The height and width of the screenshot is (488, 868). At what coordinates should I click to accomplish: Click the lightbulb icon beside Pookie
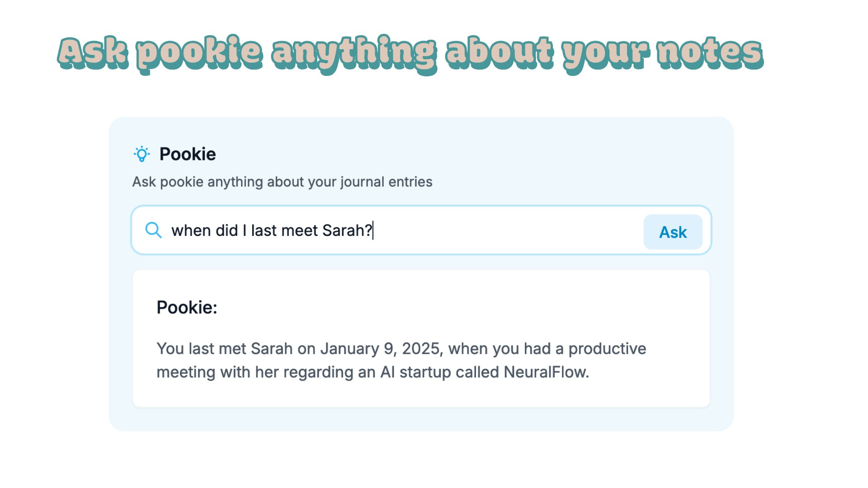[x=142, y=154]
